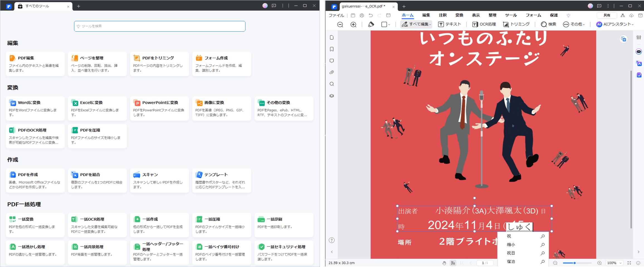Viewport: 644px width, 267px height.
Task: Open the bookmarks sidebar panel
Action: coord(332,49)
